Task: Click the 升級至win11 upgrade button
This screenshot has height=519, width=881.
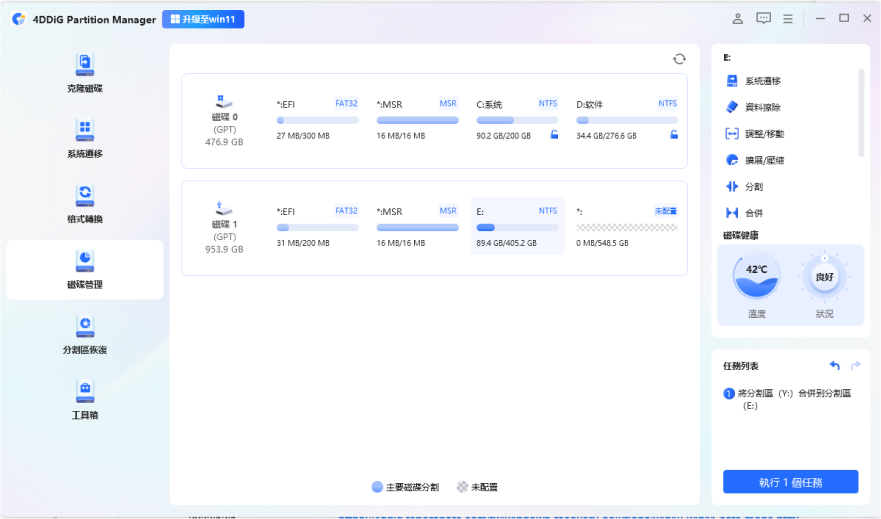Action: coord(203,19)
